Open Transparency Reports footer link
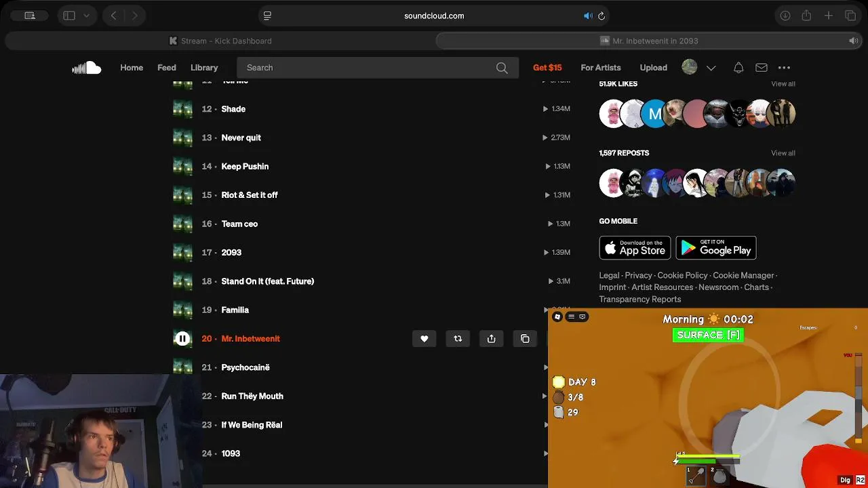The width and height of the screenshot is (868, 488). [640, 300]
